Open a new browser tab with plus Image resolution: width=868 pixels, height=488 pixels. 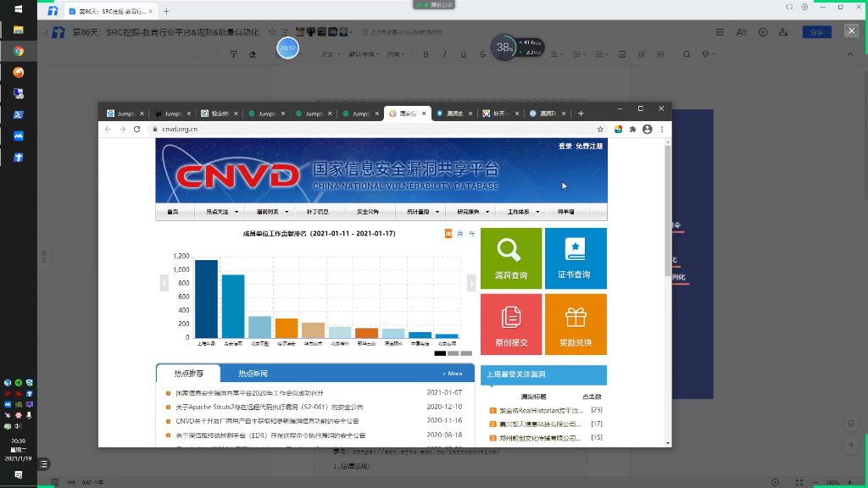point(581,114)
